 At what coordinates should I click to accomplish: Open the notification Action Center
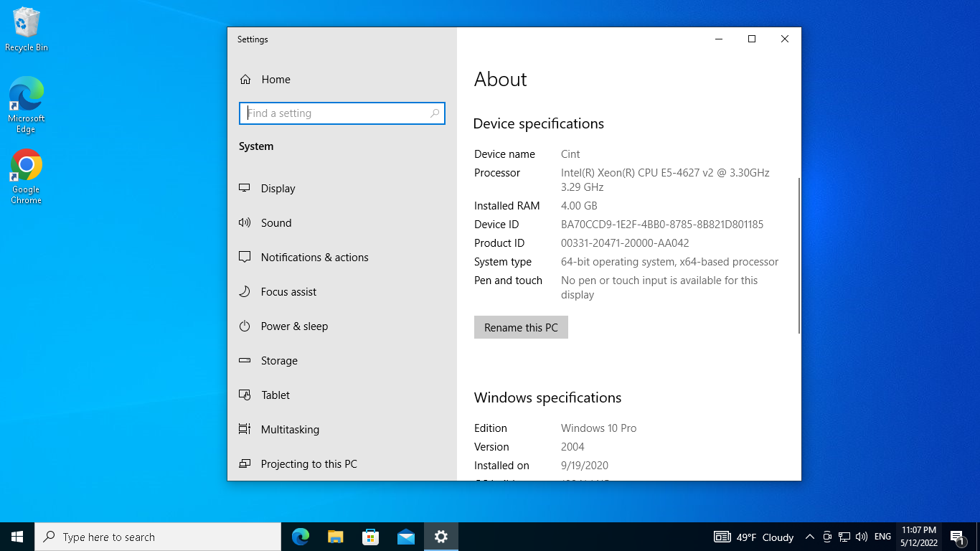[x=957, y=537]
